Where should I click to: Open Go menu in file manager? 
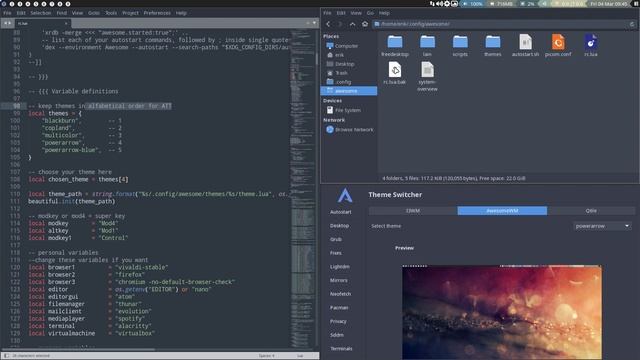[370, 13]
